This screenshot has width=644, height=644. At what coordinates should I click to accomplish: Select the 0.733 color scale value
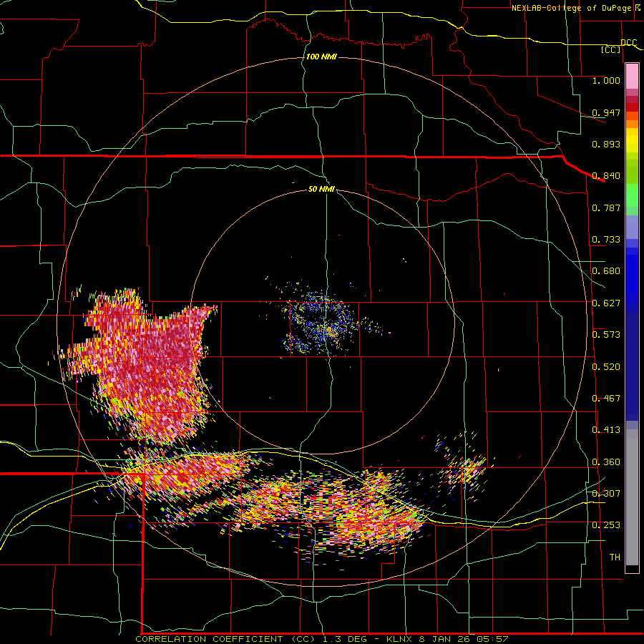(606, 240)
